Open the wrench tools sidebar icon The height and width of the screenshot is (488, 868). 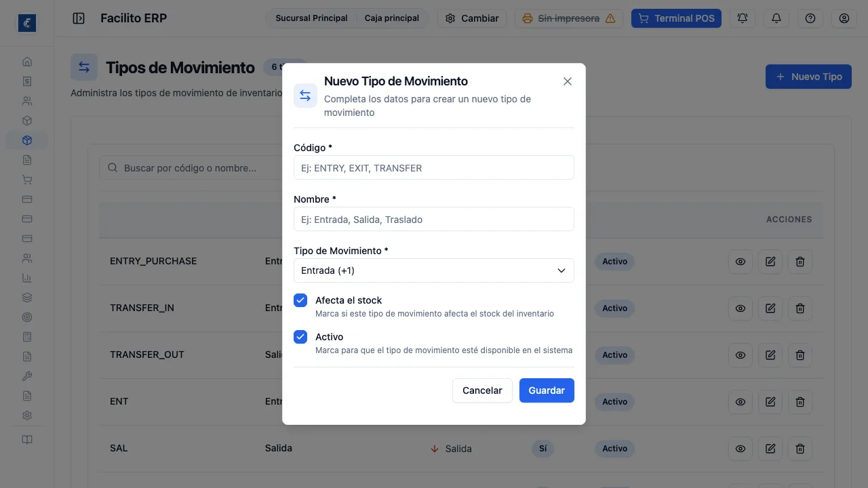click(x=27, y=376)
